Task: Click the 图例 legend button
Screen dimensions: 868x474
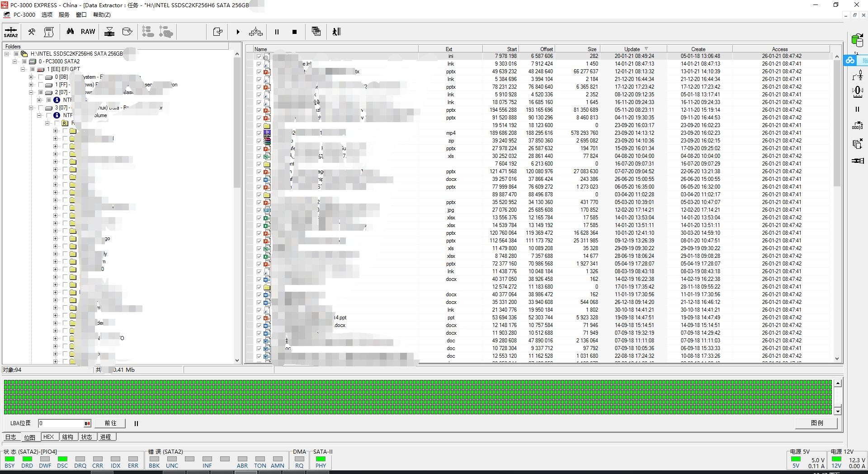Action: click(x=816, y=423)
